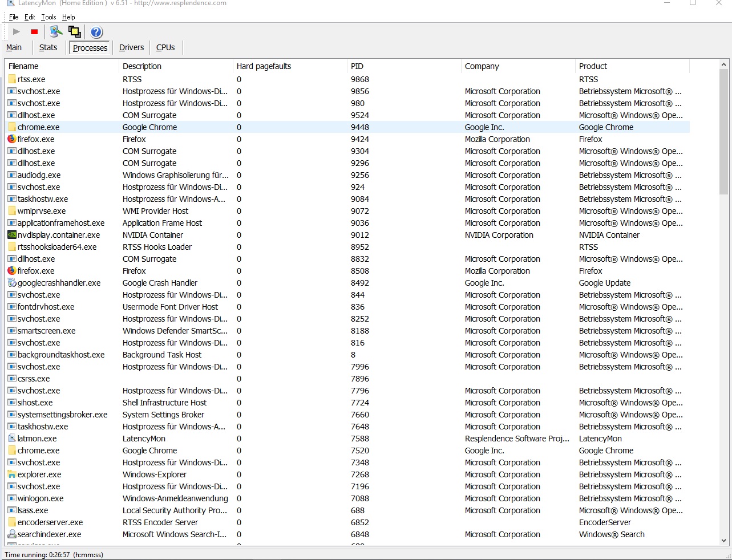Open the File menu
Image resolution: width=732 pixels, height=560 pixels.
coord(14,17)
